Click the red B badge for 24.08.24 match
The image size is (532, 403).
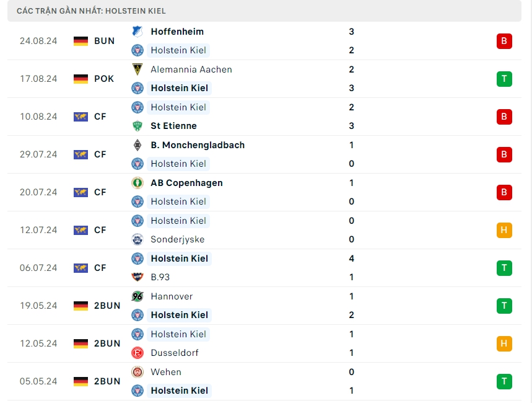[x=504, y=41]
